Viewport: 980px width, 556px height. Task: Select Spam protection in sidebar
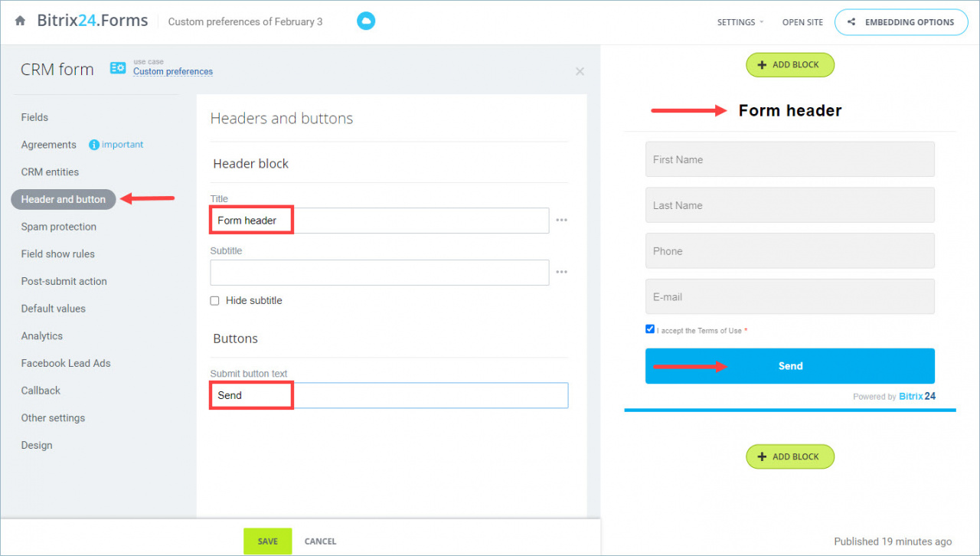(x=59, y=227)
